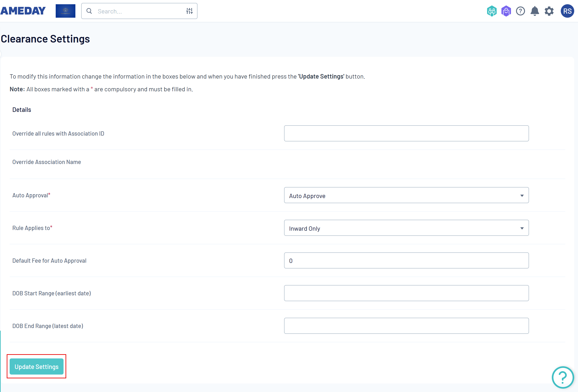Click the blue organisation logo thumbnail
This screenshot has height=392, width=578.
pyautogui.click(x=65, y=11)
